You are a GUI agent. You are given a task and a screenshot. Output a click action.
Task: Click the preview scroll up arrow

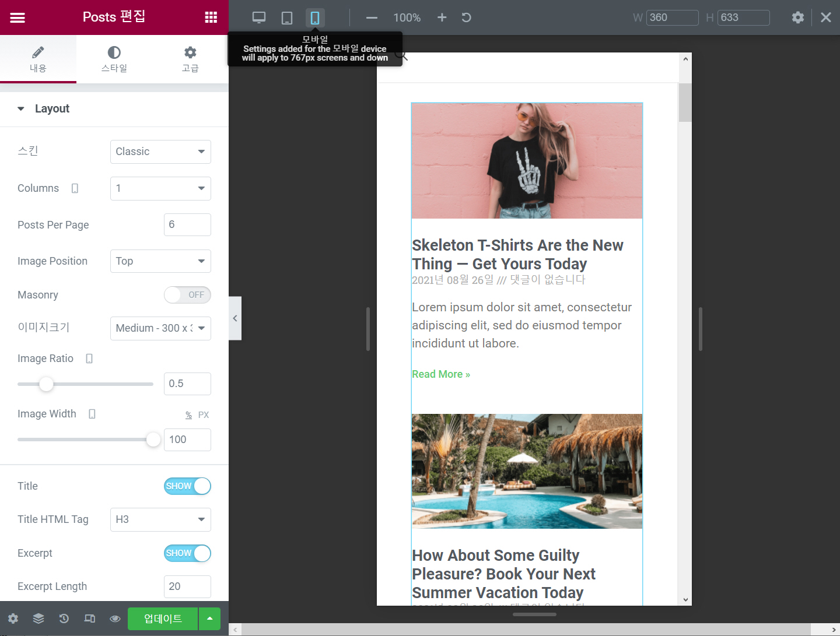(x=685, y=59)
